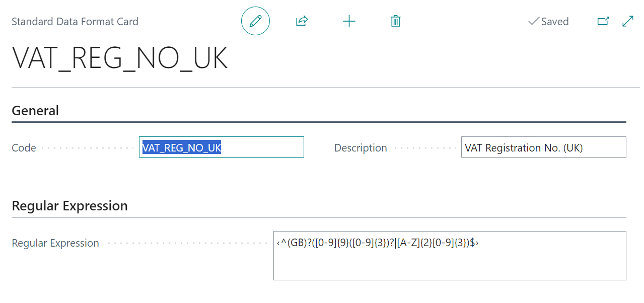Click the highlighted VAT_REG_NO_UK text in Code
This screenshot has height=303, width=644.
tap(182, 147)
